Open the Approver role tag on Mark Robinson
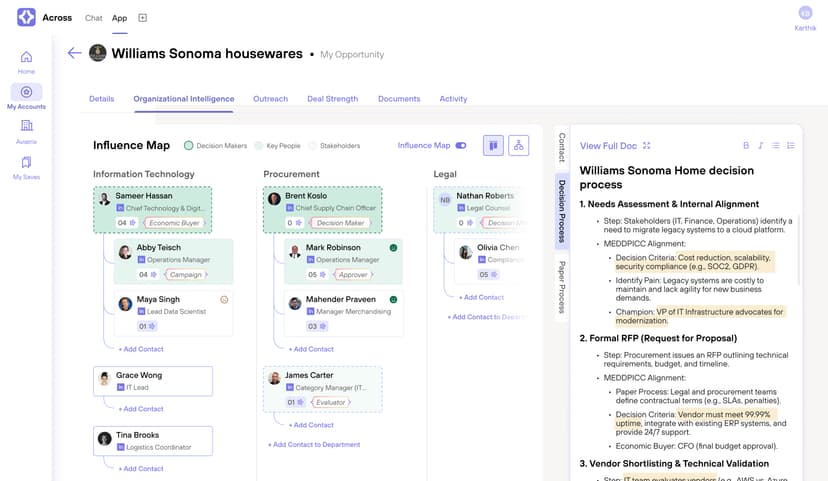Image resolution: width=828 pixels, height=481 pixels. pyautogui.click(x=352, y=274)
